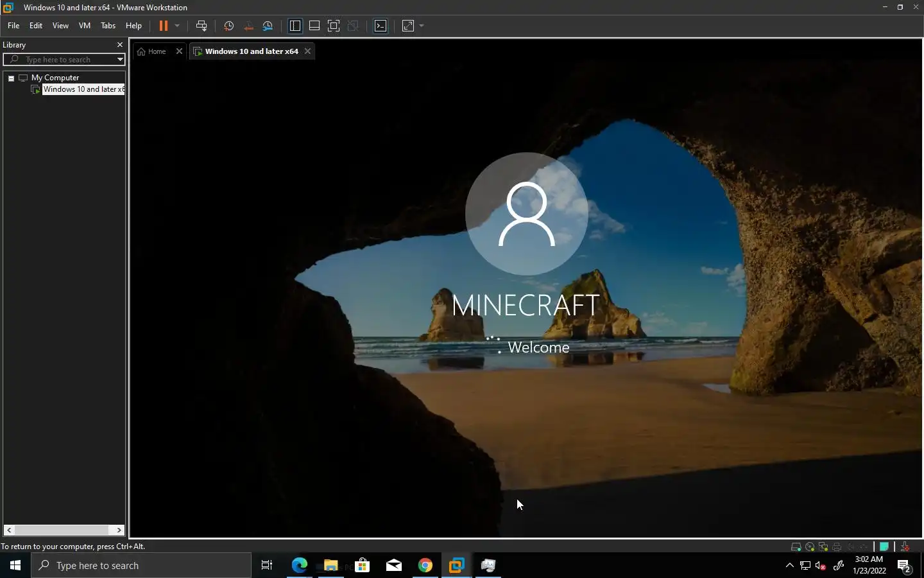The width and height of the screenshot is (924, 578).
Task: Launch Microsoft Edge from the taskbar
Action: 300,565
